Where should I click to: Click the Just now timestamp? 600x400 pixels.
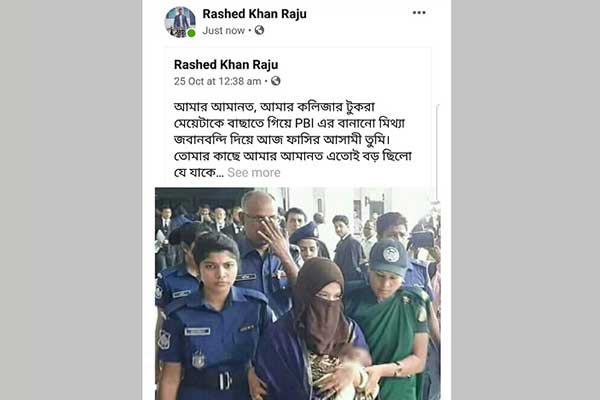(x=223, y=30)
